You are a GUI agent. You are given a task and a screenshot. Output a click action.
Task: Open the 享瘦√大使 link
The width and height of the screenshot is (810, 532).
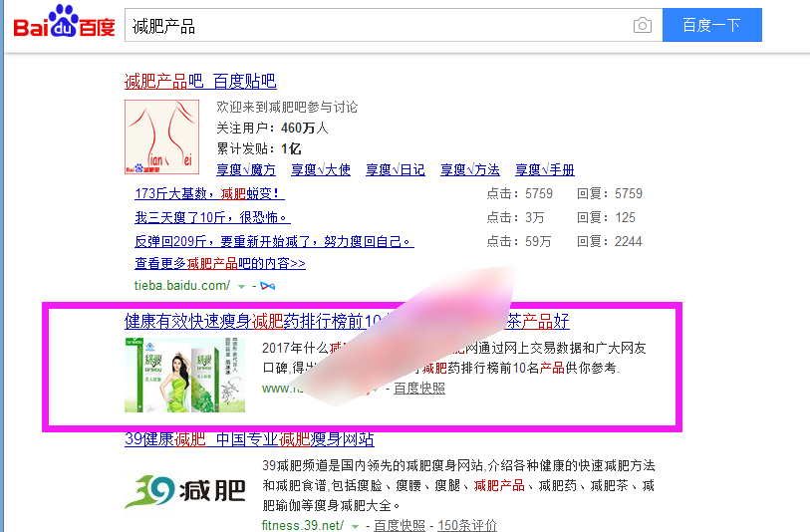click(321, 169)
